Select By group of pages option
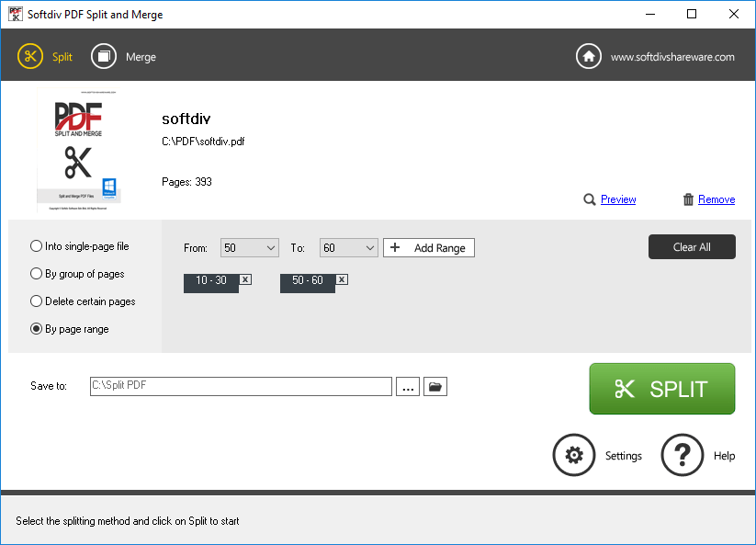756x545 pixels. 37,274
